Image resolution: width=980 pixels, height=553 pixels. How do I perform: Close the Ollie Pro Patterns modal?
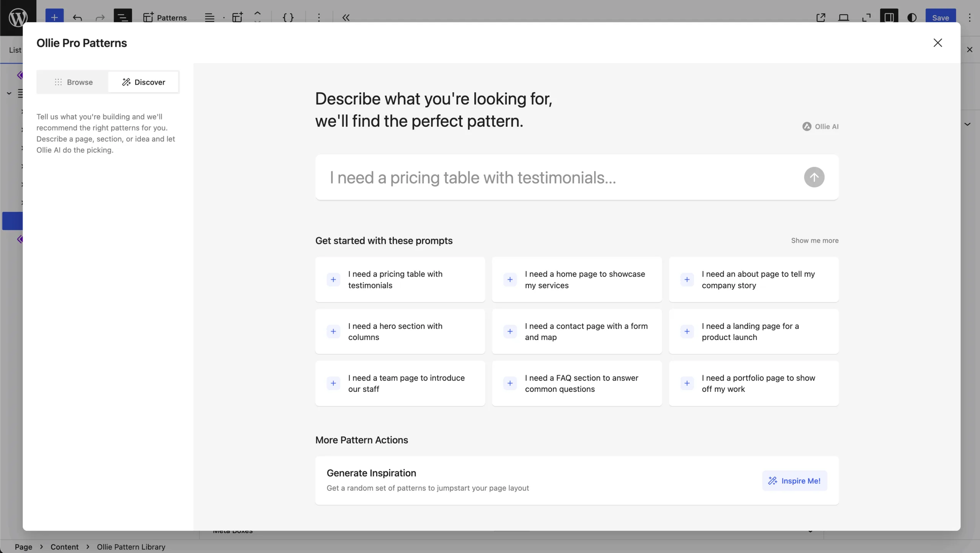pyautogui.click(x=938, y=43)
